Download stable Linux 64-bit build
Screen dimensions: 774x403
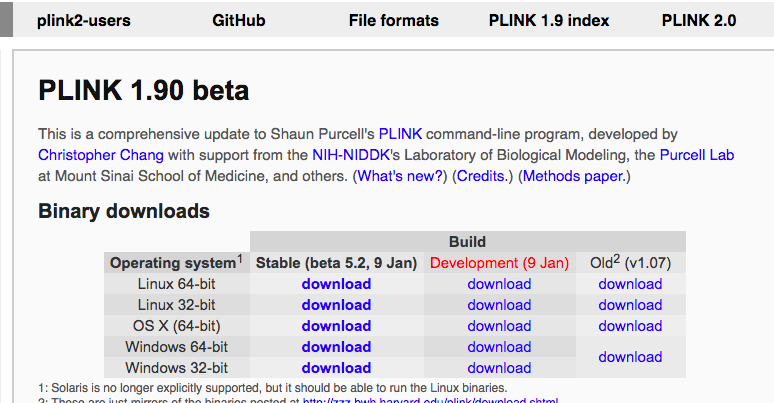click(x=336, y=284)
